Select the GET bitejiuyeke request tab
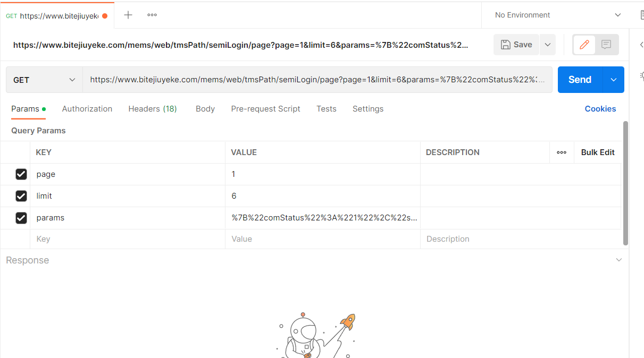The image size is (644, 358). [x=56, y=15]
